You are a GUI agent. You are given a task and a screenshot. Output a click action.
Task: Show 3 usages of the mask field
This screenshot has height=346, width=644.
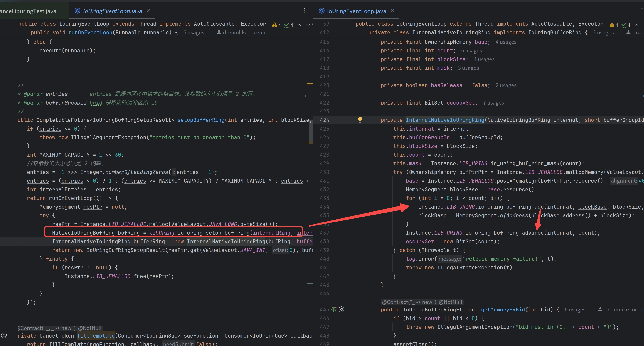point(468,68)
